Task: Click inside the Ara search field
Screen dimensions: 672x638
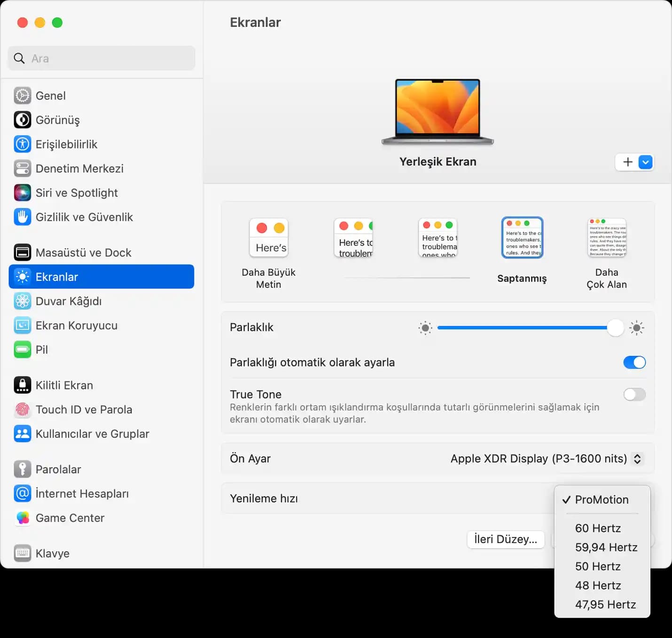Action: click(x=101, y=58)
